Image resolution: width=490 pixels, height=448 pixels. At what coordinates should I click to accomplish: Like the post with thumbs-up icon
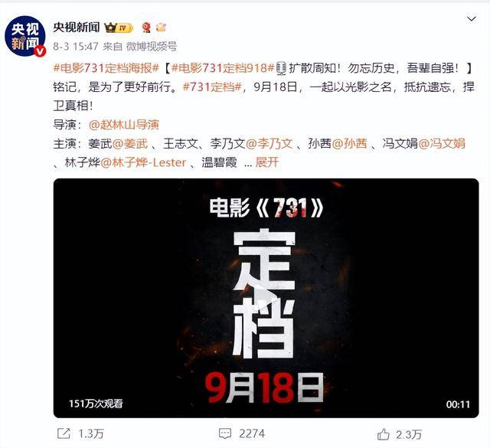click(x=383, y=434)
